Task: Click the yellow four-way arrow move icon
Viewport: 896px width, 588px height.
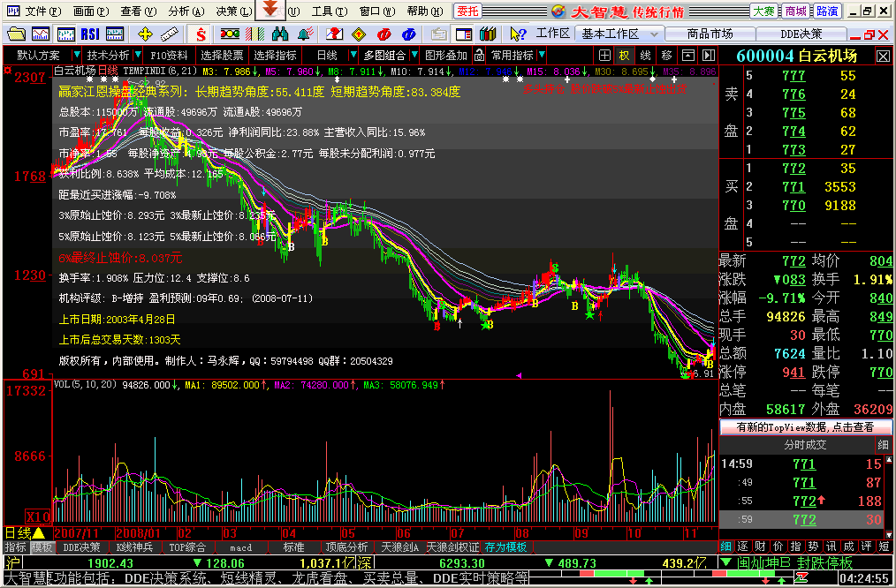Action: [x=146, y=34]
